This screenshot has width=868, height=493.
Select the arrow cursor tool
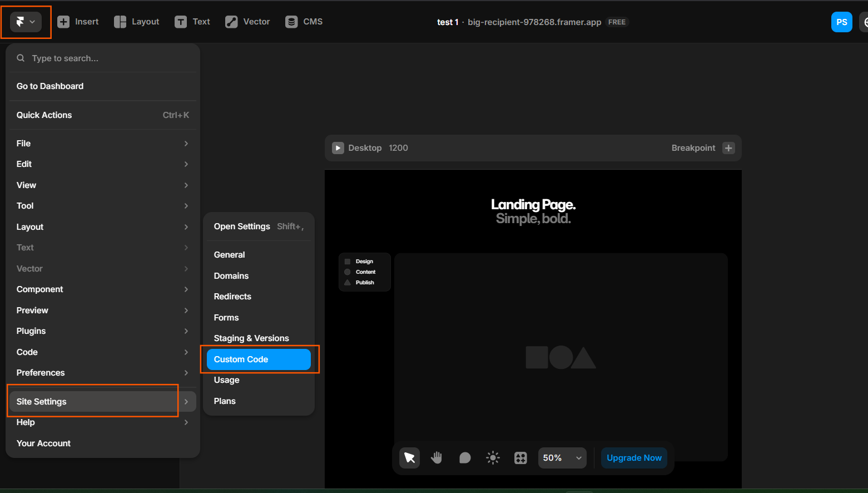tap(409, 458)
